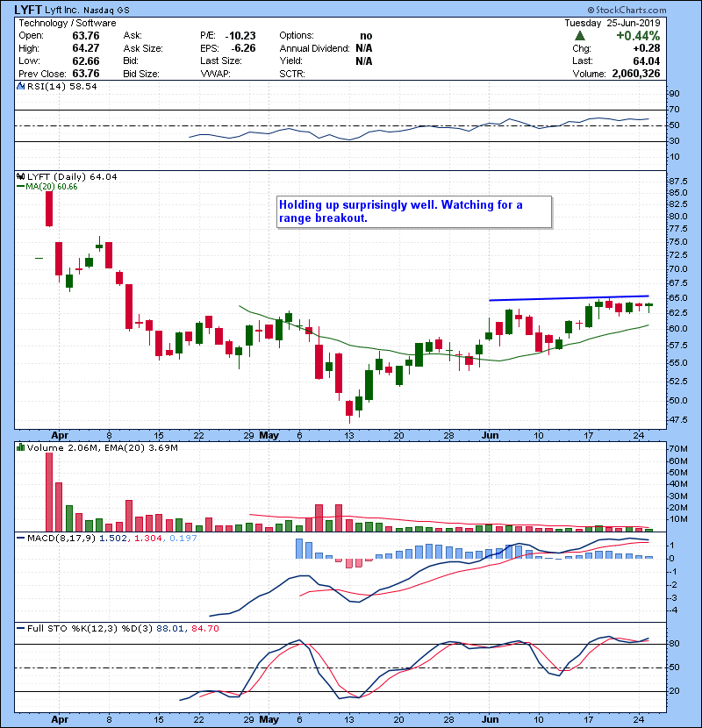Click the -4 level on MACD axis
This screenshot has width=702, height=728.
(x=673, y=610)
